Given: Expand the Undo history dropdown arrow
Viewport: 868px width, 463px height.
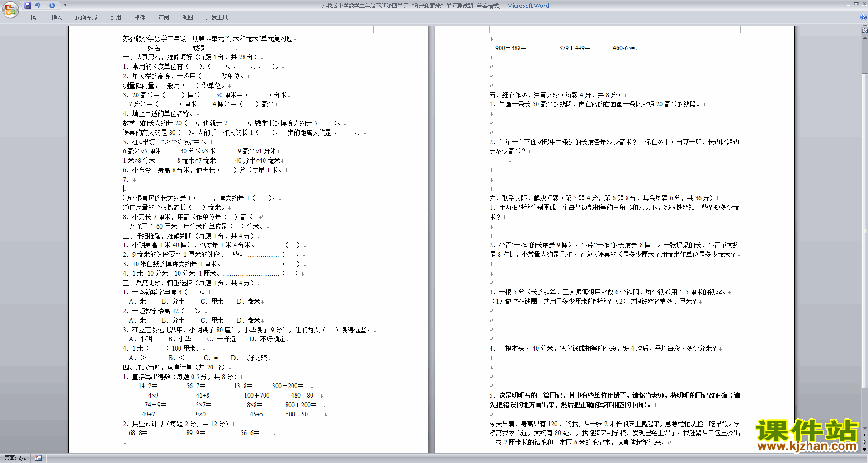Looking at the screenshot, I should click(x=44, y=5).
